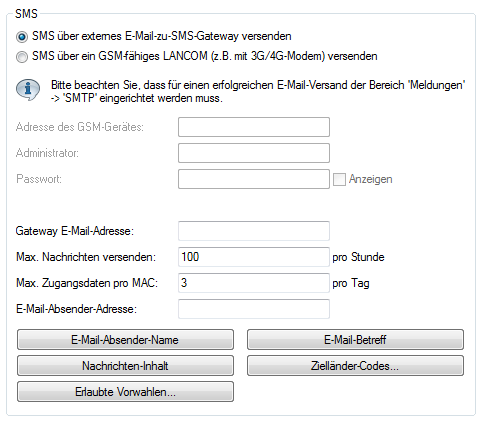Click the Administrator input field
This screenshot has height=422, width=481.
(x=254, y=153)
